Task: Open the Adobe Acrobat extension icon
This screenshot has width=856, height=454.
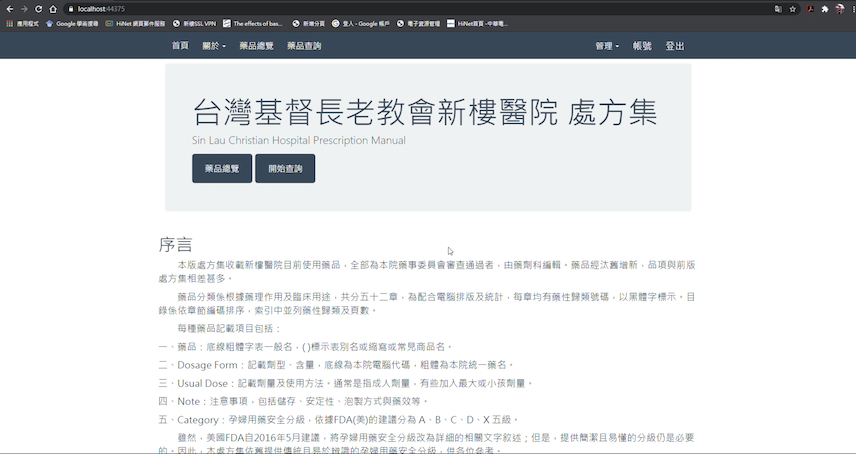Action: click(x=811, y=8)
